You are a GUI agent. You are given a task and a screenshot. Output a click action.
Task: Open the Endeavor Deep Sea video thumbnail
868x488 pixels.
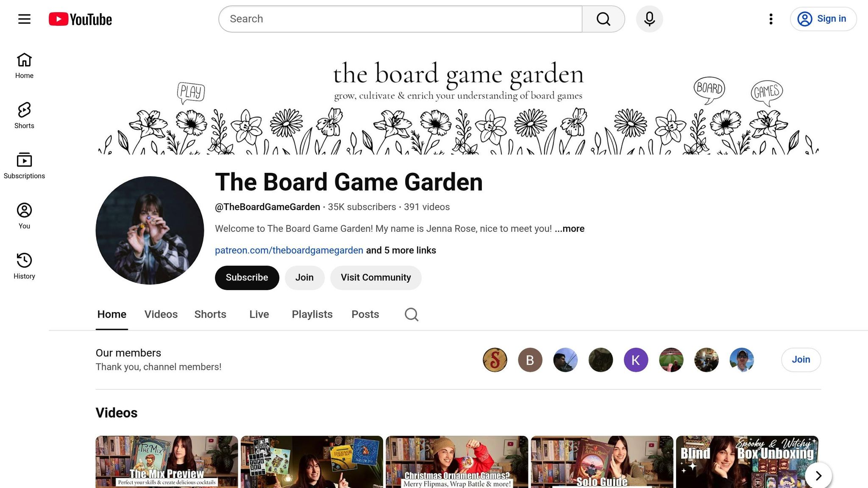pos(312,462)
